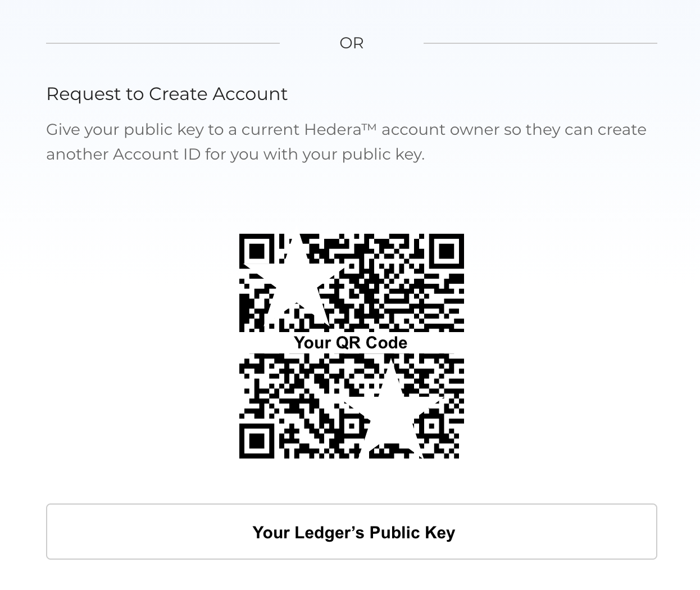Click the OR divider text
700x590 pixels.
(x=352, y=43)
